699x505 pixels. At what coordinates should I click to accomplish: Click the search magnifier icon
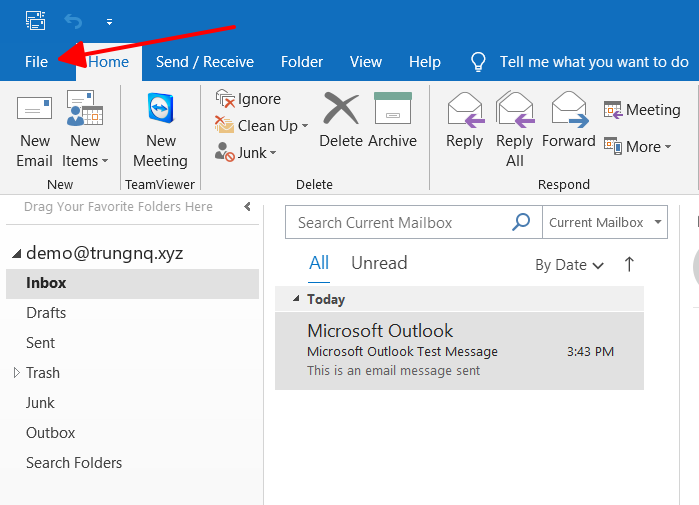[521, 222]
